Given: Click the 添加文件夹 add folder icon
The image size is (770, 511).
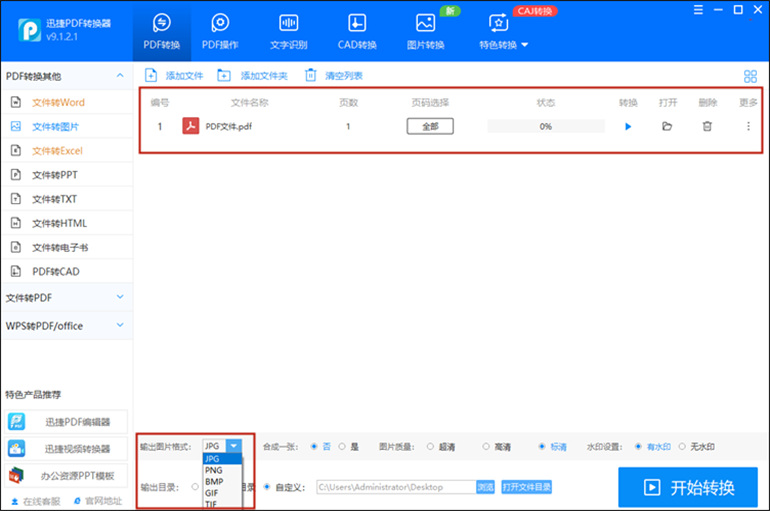Looking at the screenshot, I should point(224,76).
